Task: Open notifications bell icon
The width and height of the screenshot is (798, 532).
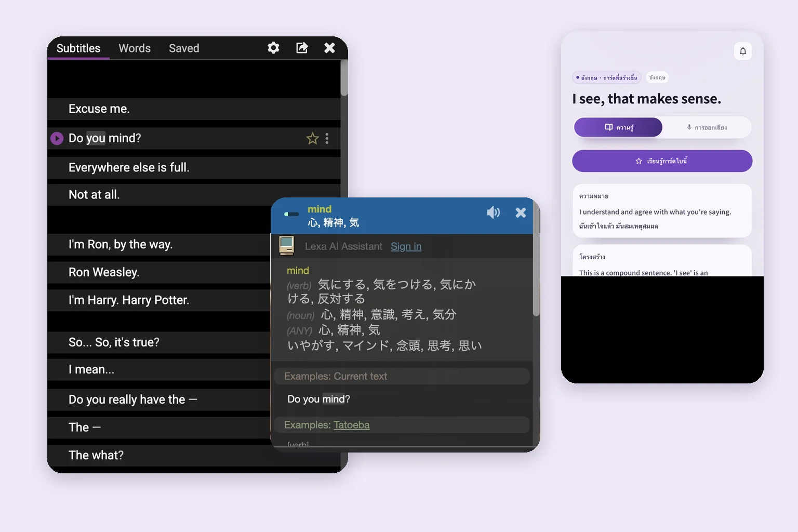Action: click(x=743, y=51)
